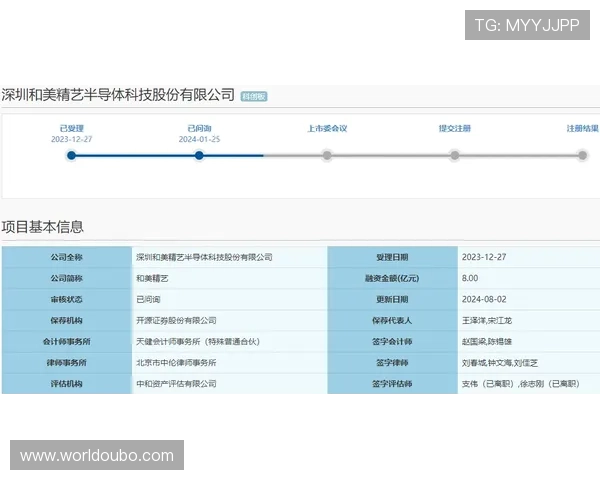Click the 项目基本信息 section heading
Viewport: 600px width, 480px height.
click(42, 227)
